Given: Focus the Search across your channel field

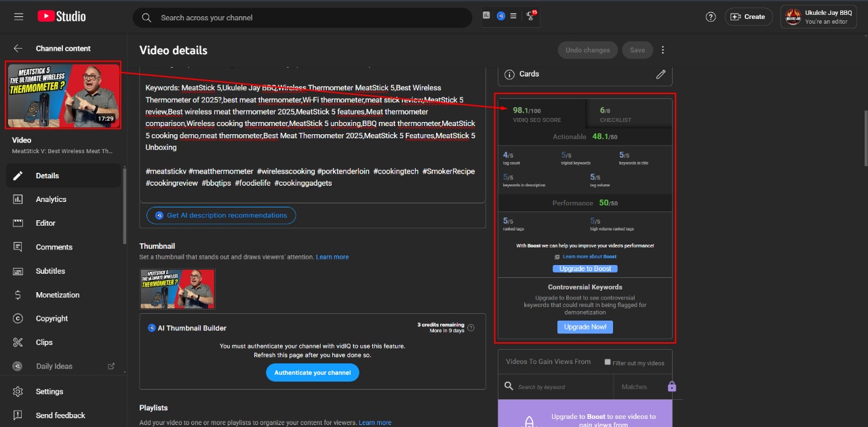Looking at the screenshot, I should [302, 18].
